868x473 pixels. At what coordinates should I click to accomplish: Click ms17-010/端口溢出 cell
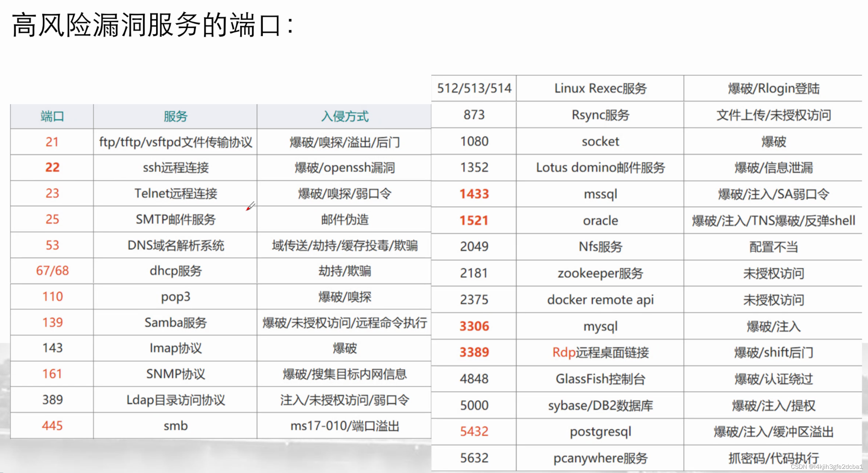pyautogui.click(x=344, y=426)
